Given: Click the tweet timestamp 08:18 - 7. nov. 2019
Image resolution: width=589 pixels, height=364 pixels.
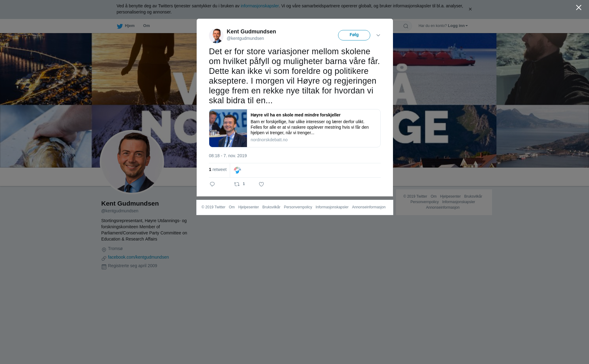Looking at the screenshot, I should tap(228, 156).
